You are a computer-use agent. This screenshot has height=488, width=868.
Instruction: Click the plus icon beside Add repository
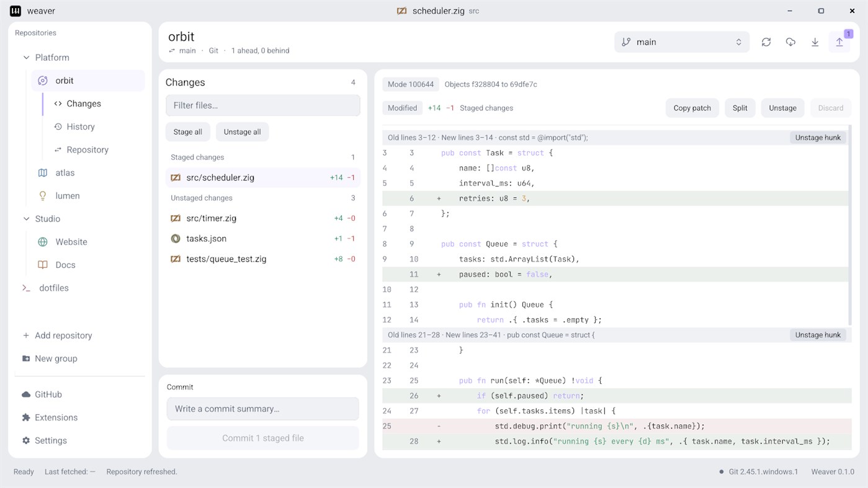(x=26, y=335)
